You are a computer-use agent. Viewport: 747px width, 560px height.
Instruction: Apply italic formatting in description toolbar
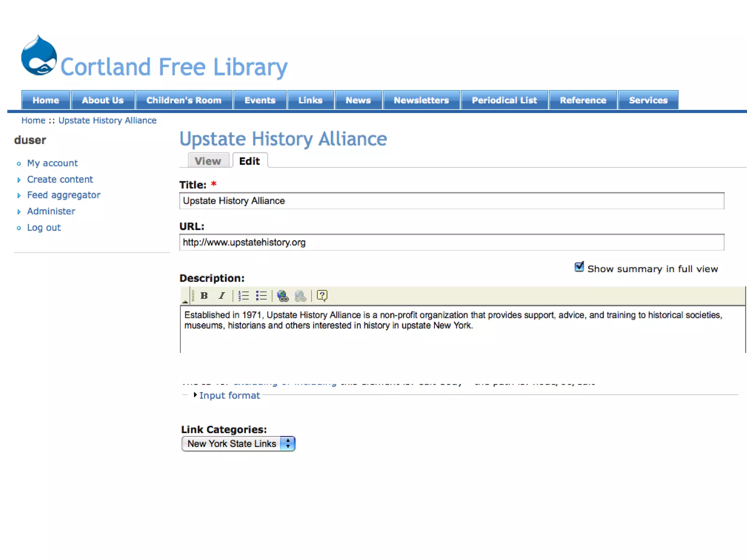(221, 296)
